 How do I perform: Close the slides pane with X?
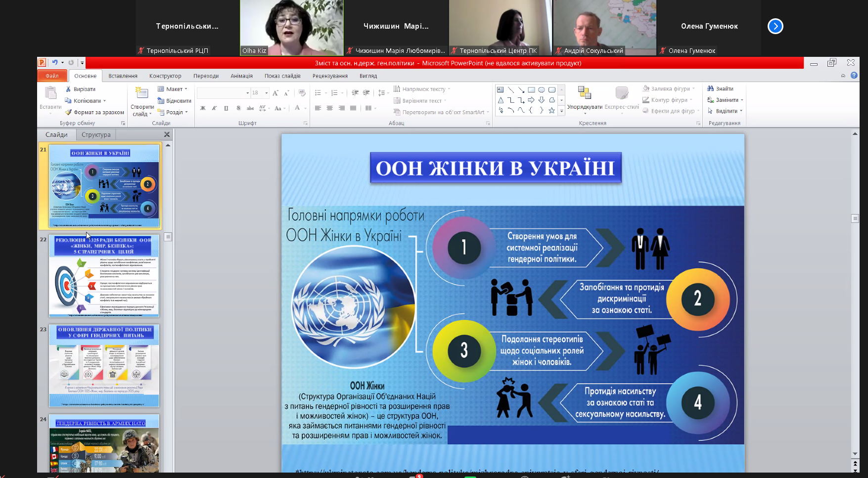click(167, 134)
